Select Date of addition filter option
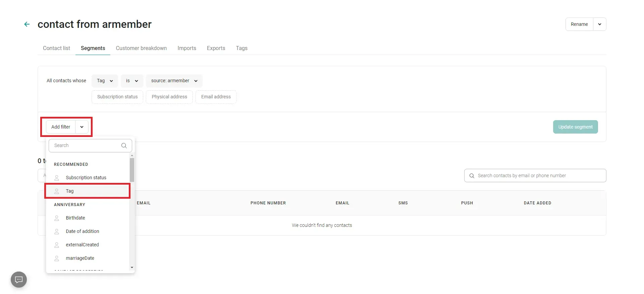 click(x=88, y=231)
